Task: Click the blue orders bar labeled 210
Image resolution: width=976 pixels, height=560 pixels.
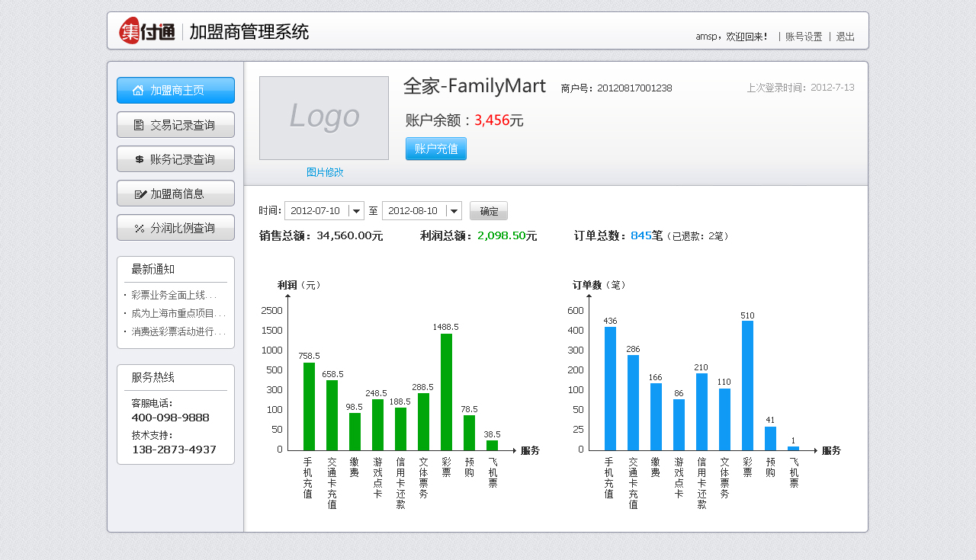Action: coord(701,411)
